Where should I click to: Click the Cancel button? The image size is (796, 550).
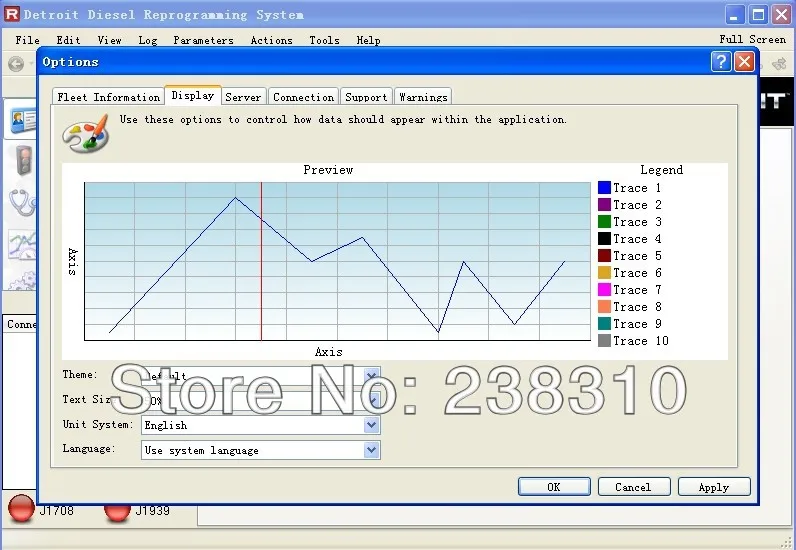click(633, 487)
